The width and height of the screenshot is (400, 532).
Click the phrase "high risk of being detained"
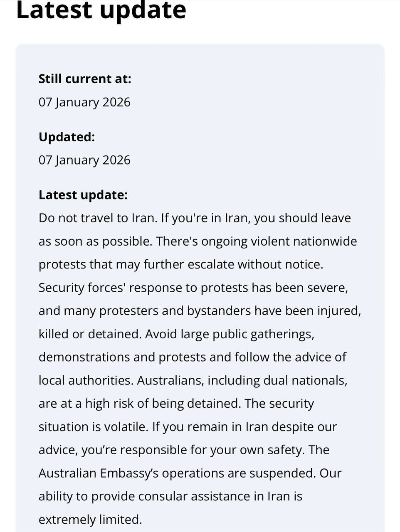point(163,404)
